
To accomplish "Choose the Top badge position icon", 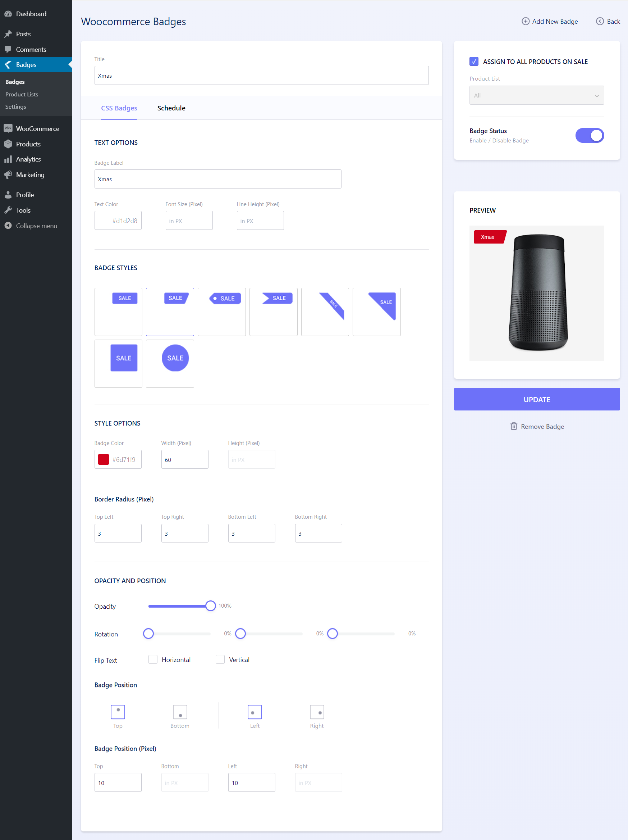I will point(118,712).
